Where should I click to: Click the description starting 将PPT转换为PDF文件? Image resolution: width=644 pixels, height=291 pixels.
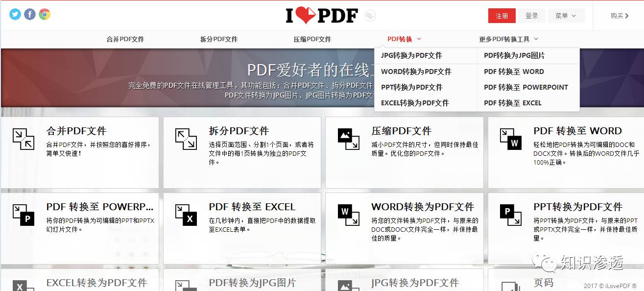[586, 229]
